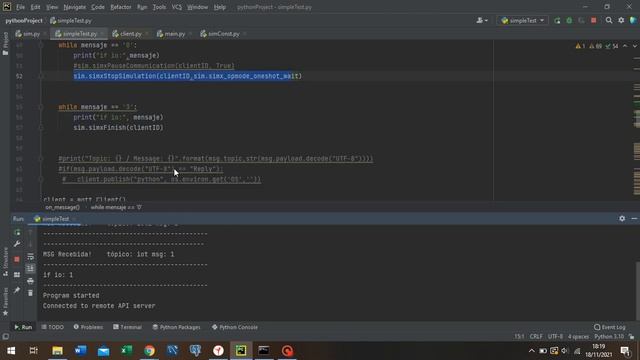Open the Terminal tool window

[x=127, y=327]
